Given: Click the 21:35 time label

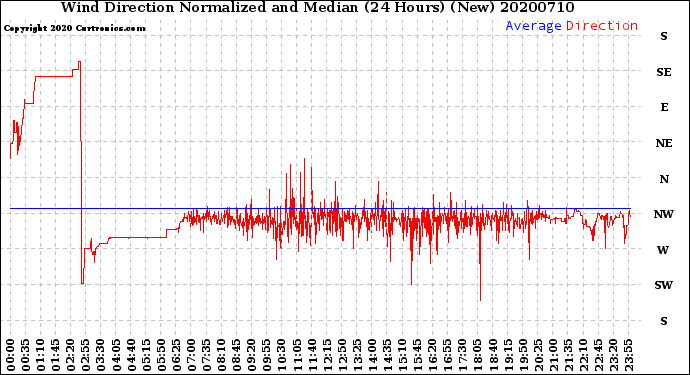Looking at the screenshot, I should point(568,355).
